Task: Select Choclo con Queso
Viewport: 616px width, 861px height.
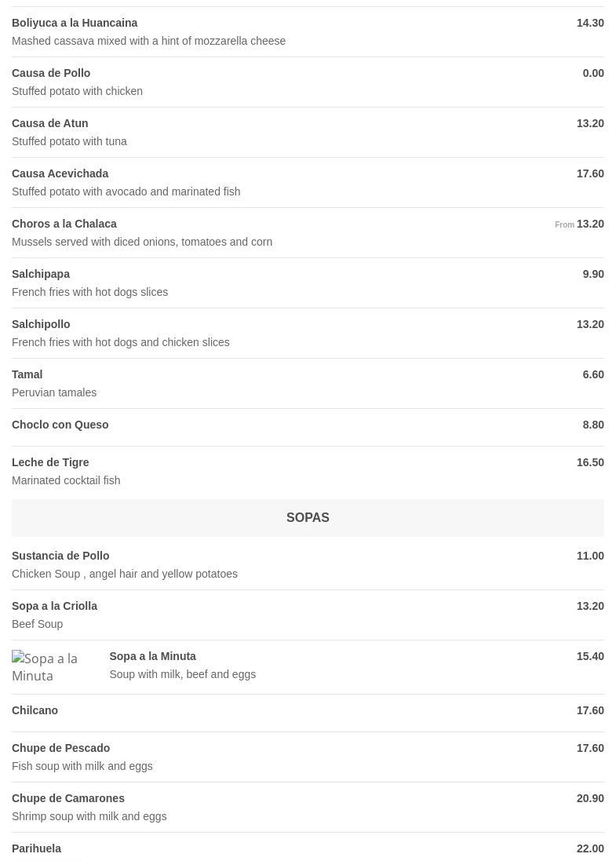Action: [60, 425]
